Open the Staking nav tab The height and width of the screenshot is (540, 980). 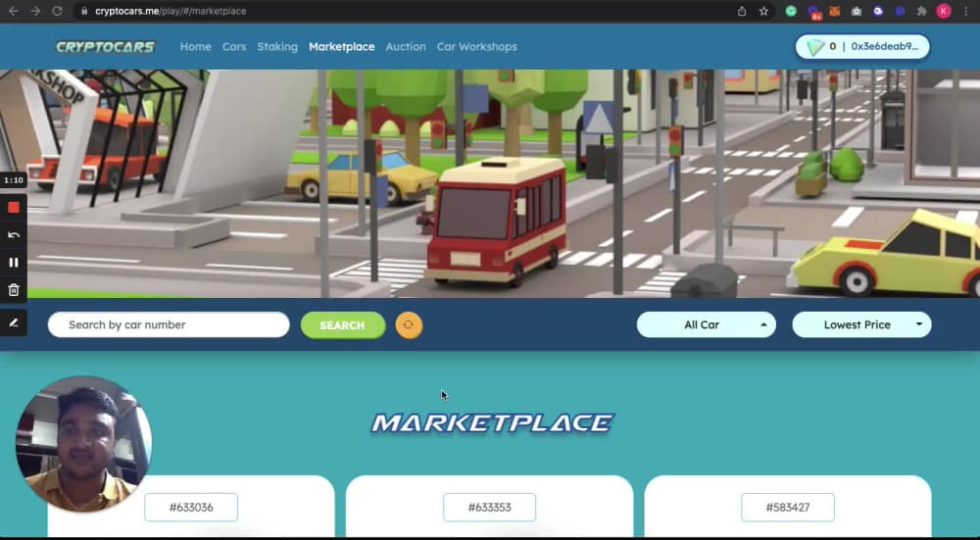[277, 47]
